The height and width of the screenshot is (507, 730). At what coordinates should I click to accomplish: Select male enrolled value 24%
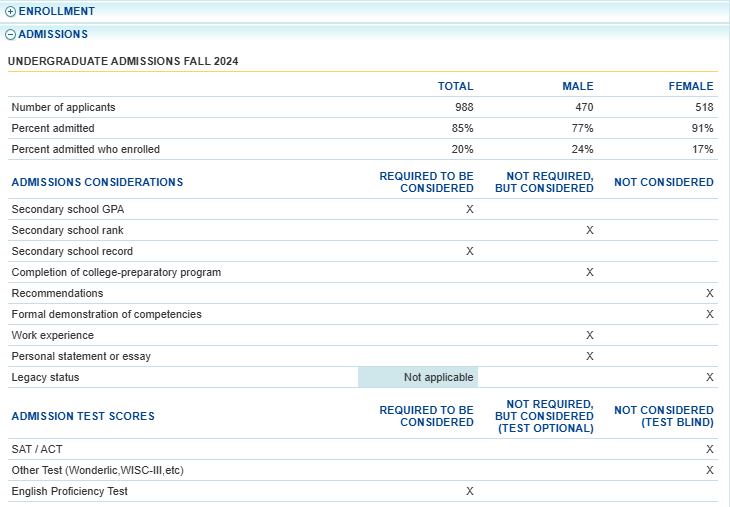tap(582, 149)
